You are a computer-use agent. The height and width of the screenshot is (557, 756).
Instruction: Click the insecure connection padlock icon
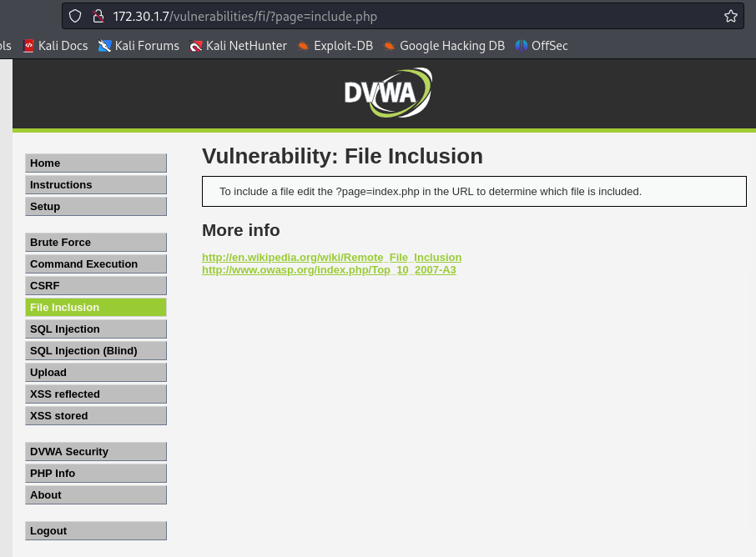(98, 17)
